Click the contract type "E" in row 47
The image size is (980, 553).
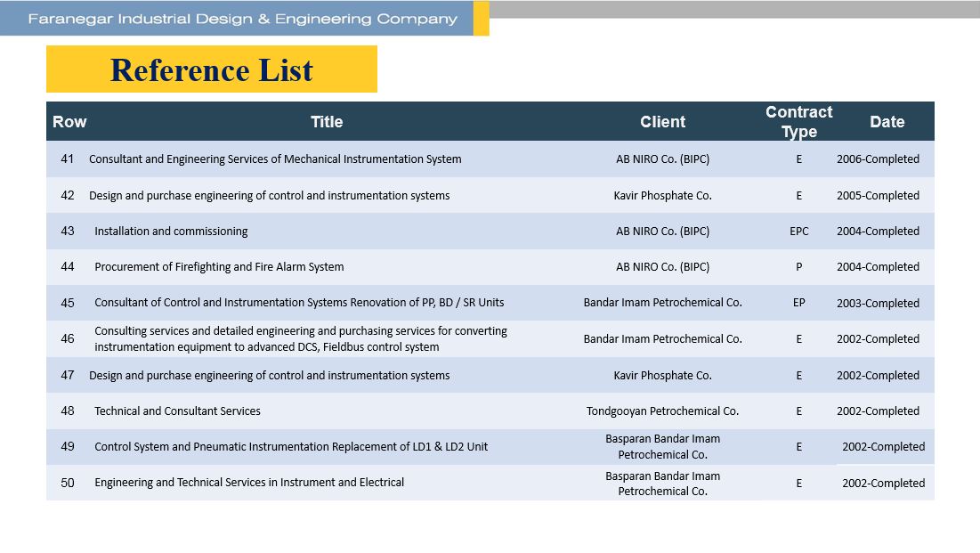click(x=798, y=375)
